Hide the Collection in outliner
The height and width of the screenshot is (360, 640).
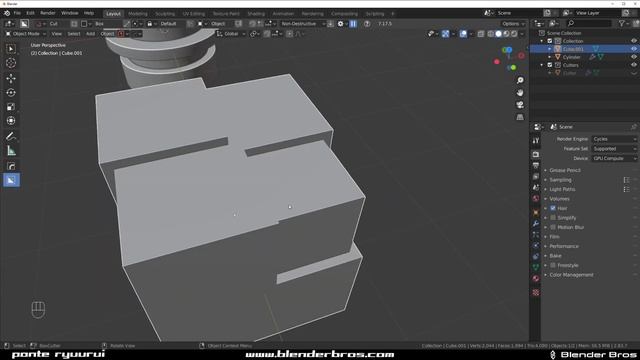coord(633,41)
